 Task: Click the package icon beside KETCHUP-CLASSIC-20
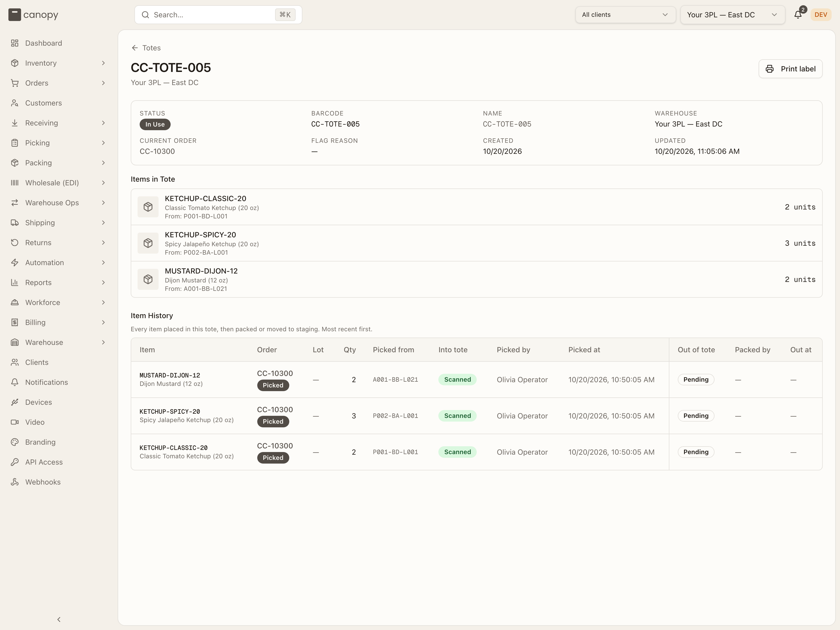[148, 207]
